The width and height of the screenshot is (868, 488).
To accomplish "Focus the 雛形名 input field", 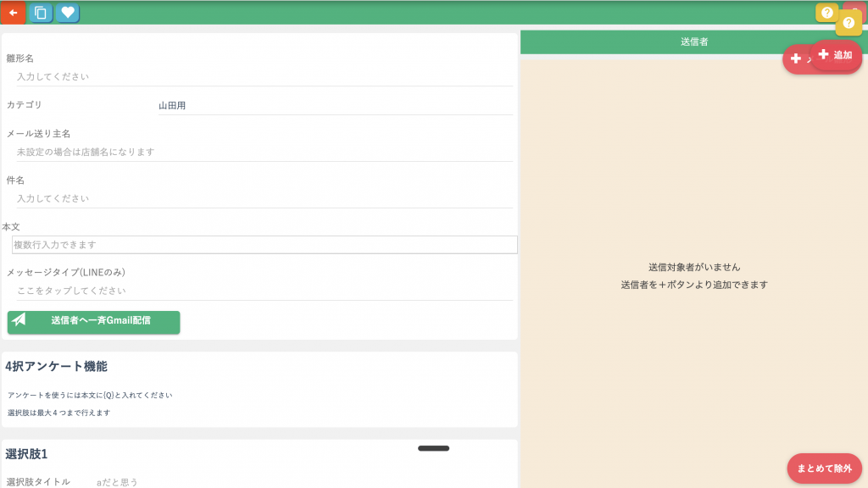I will [x=264, y=76].
